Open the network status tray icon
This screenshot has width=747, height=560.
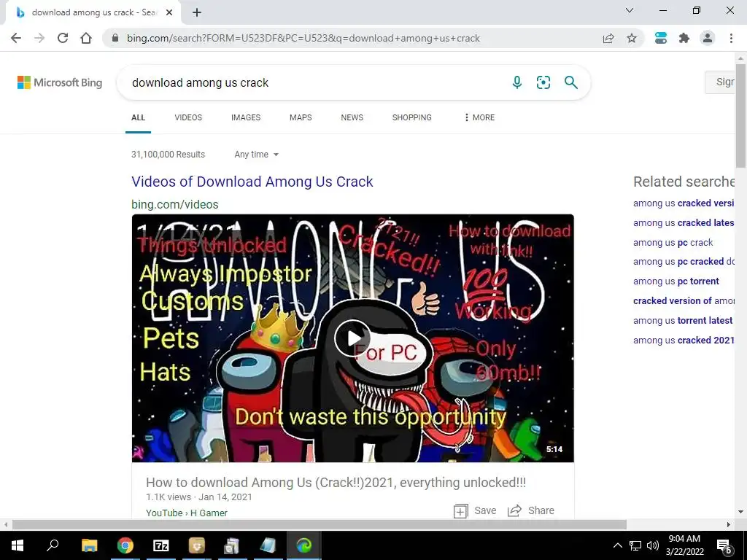(x=635, y=545)
